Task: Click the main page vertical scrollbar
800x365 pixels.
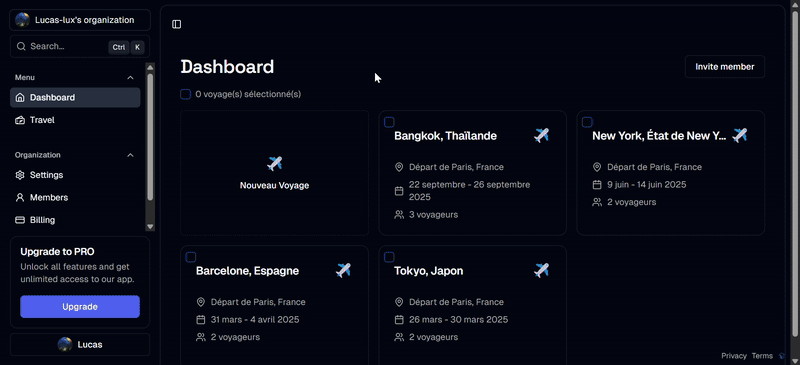Action: tap(795, 174)
